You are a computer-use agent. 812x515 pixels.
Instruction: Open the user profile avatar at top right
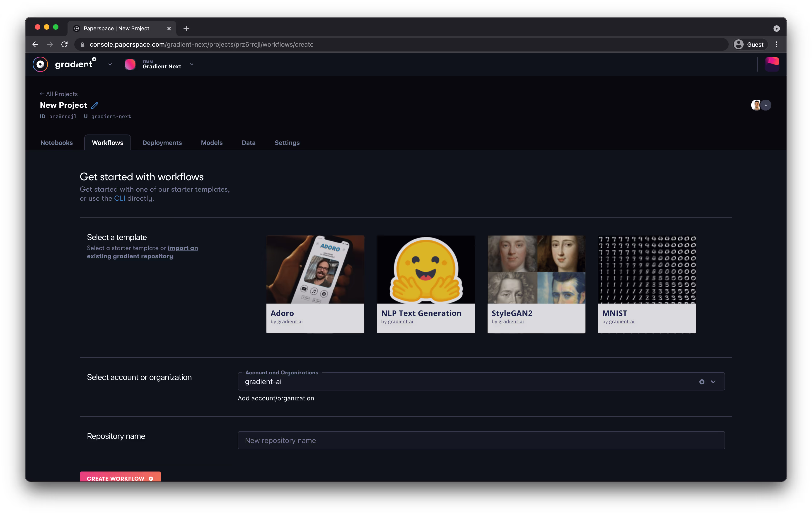tap(772, 64)
